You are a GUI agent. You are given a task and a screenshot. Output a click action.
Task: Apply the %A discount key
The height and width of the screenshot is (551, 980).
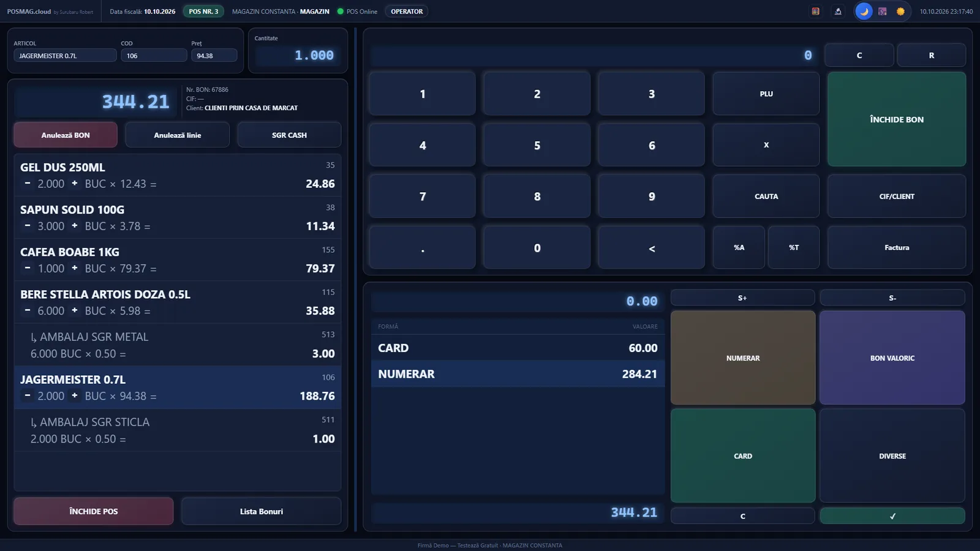pyautogui.click(x=739, y=247)
